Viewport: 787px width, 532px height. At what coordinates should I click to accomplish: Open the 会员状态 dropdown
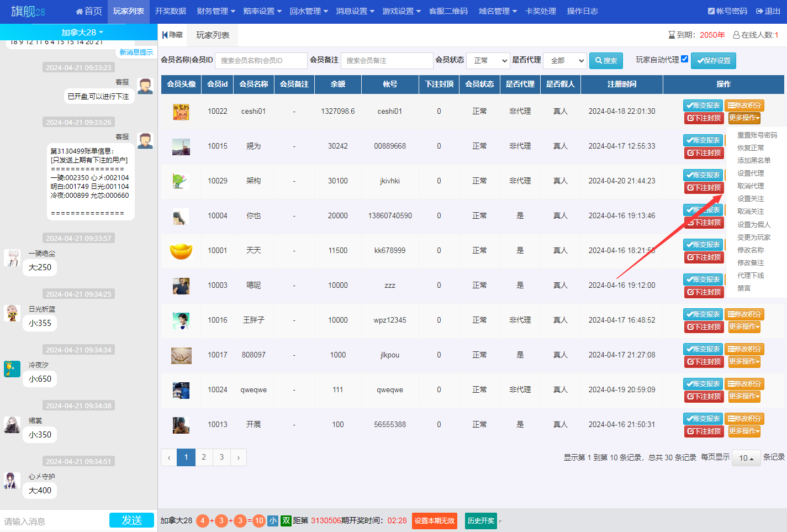(488, 60)
